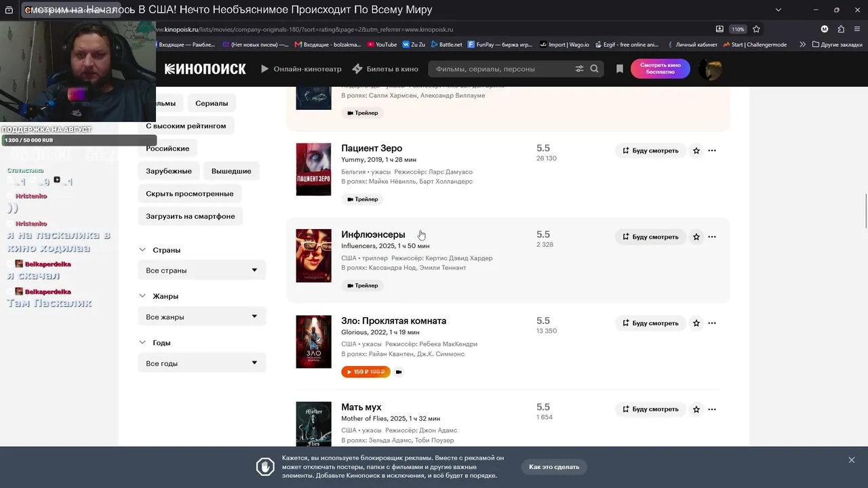Play trailer via camera icon for Зло: Проклятая комната
The width and height of the screenshot is (868, 488).
pyautogui.click(x=399, y=372)
